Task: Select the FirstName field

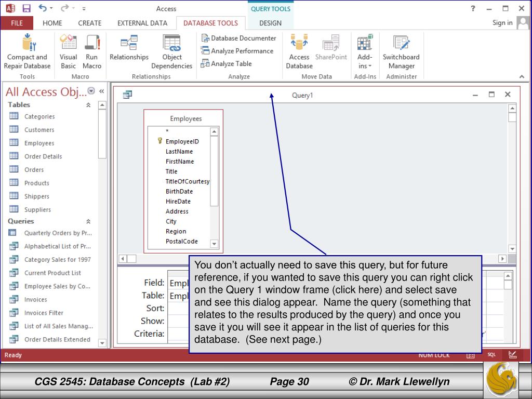Action: 179,162
